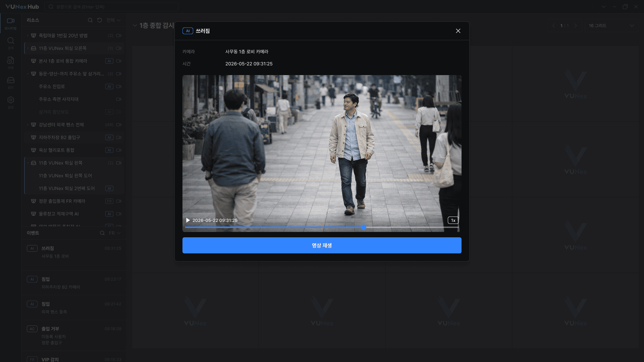Select the 옥상 헬리포트 통합 camera

(74, 150)
